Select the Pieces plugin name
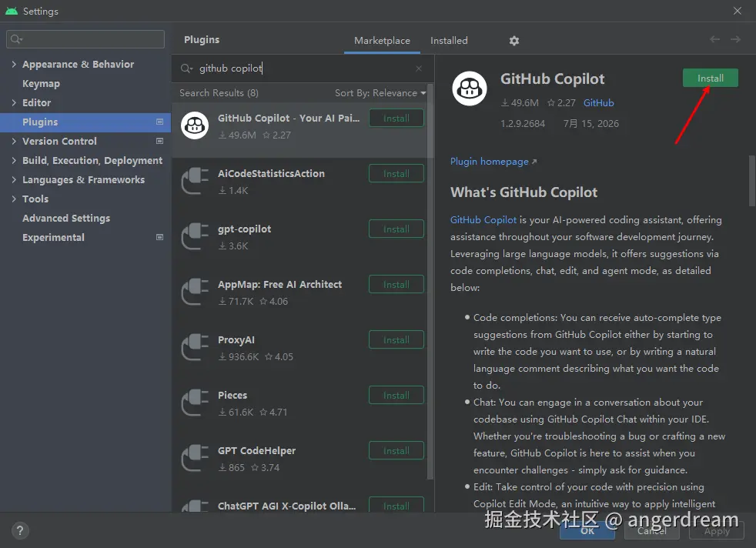The height and width of the screenshot is (548, 756). (x=232, y=395)
